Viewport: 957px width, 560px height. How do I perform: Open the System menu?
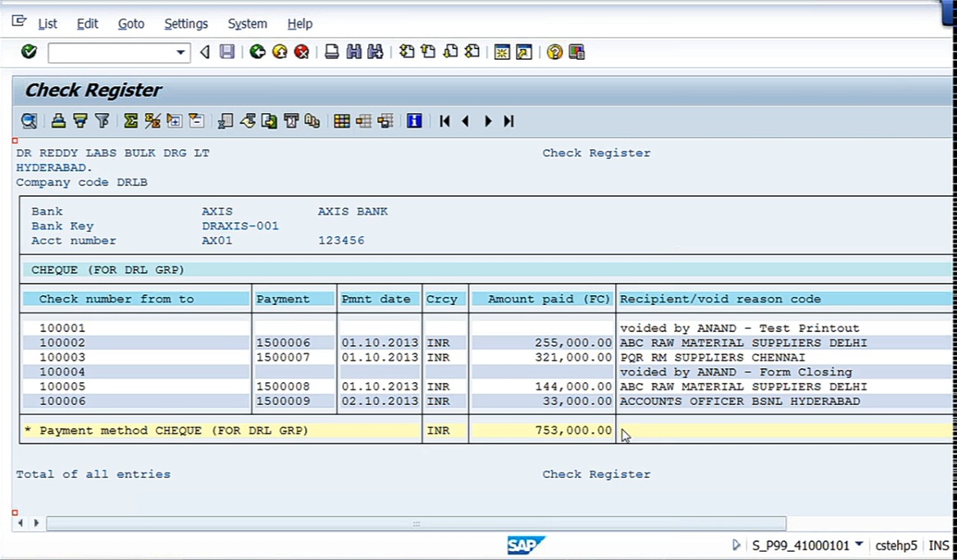coord(247,24)
